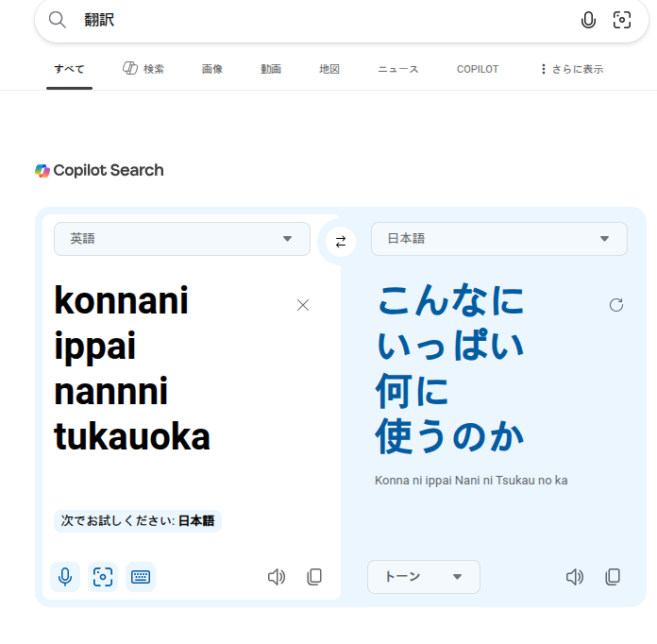Regenerate the Japanese translation

616,305
